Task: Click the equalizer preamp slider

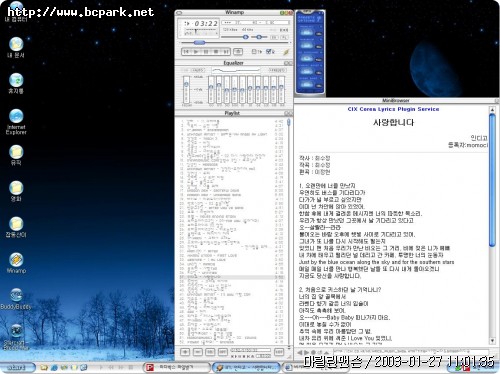Action: pyautogui.click(x=186, y=89)
